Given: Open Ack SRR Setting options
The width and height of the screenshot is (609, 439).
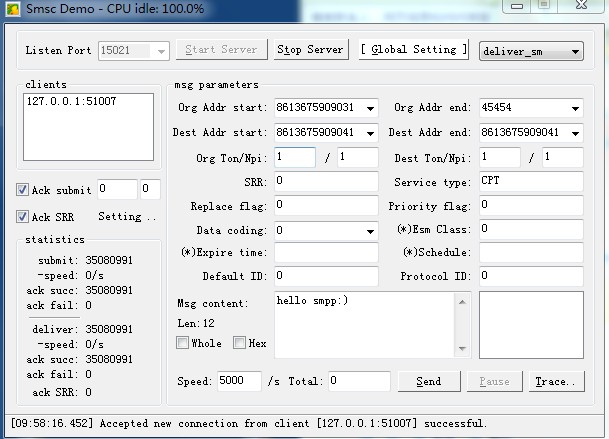Looking at the screenshot, I should click(127, 217).
